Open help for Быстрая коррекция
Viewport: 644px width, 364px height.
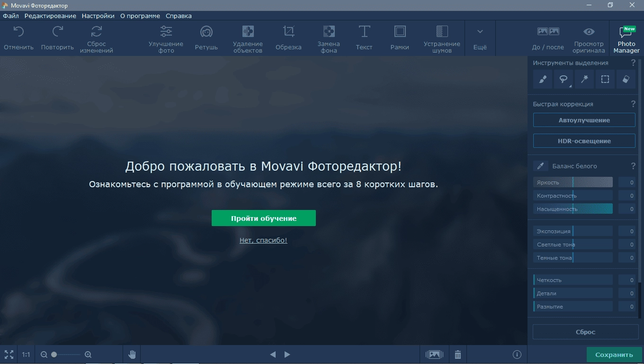pyautogui.click(x=633, y=104)
